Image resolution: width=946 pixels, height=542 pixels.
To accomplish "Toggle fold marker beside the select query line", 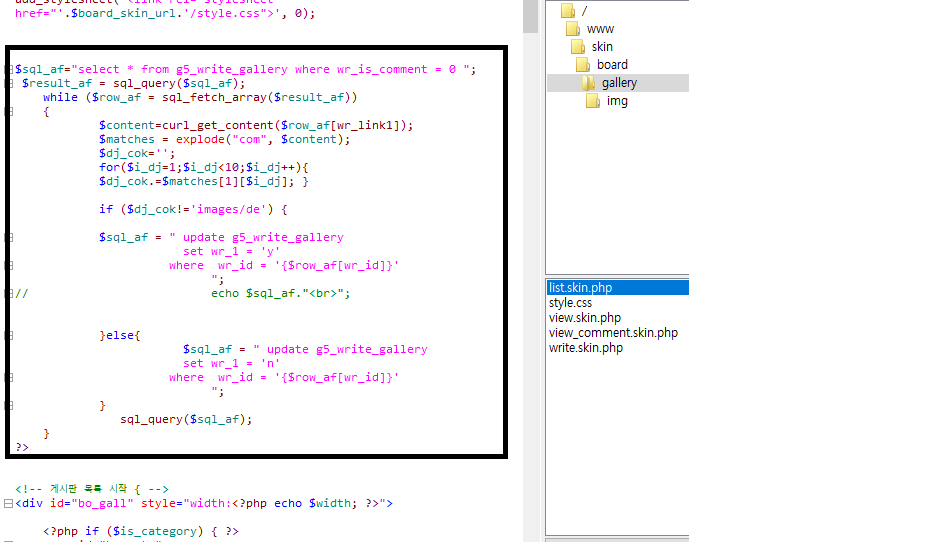I will [x=8, y=70].
